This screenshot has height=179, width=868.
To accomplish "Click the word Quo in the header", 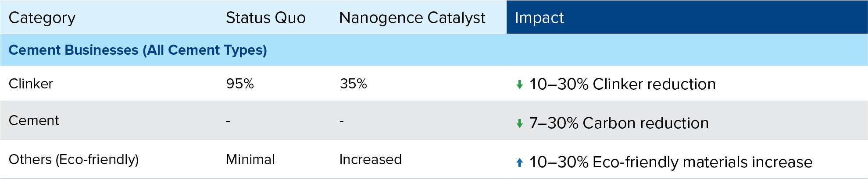I will [291, 18].
